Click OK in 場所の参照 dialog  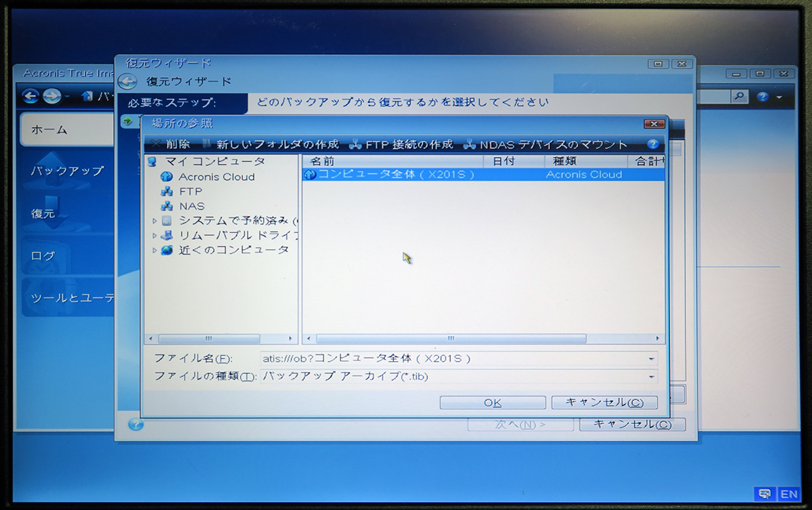493,402
